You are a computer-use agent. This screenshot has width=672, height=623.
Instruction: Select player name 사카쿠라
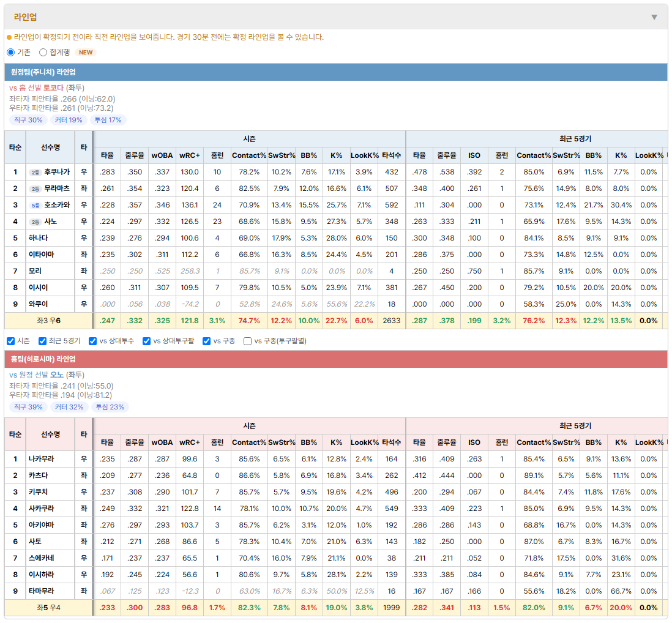click(41, 509)
